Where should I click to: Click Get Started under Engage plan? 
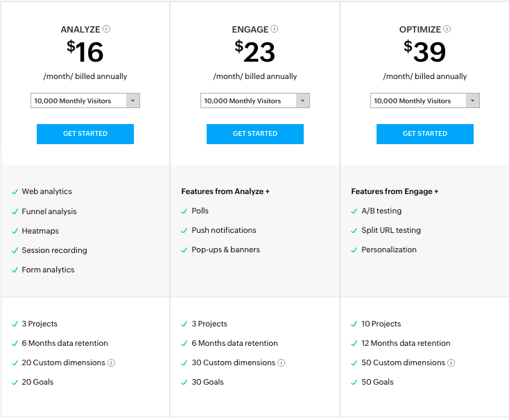(x=255, y=134)
